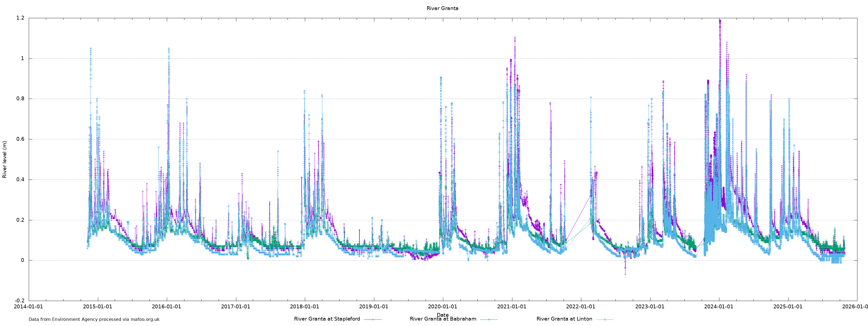Viewport: 868px width, 326px height.
Task: Click the green Babraham legend line sample
Action: pyautogui.click(x=489, y=319)
